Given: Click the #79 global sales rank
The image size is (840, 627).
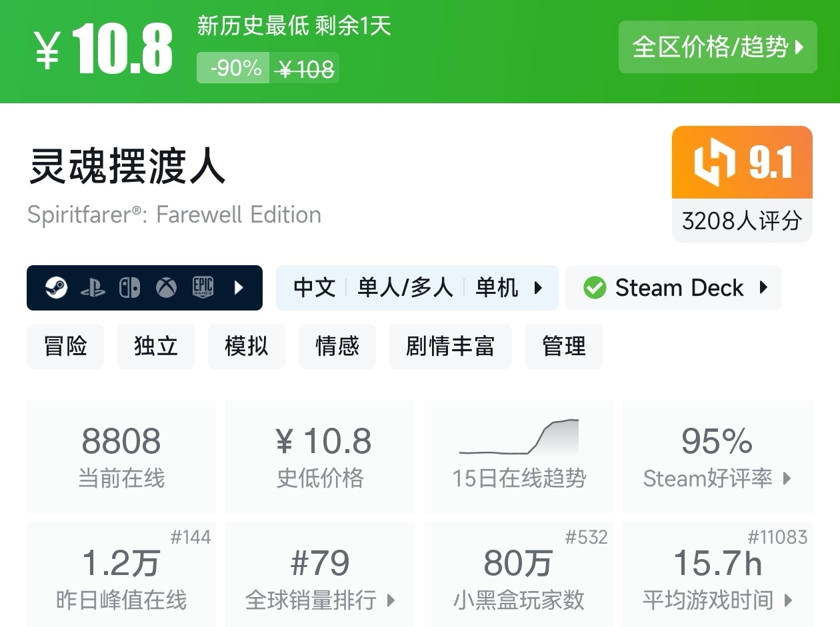Looking at the screenshot, I should (321, 564).
